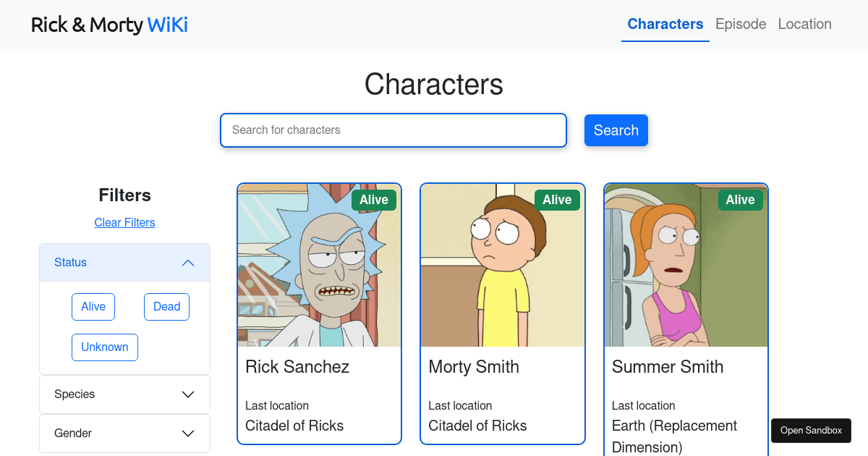The image size is (868, 456).
Task: Open Morty Smith's character card
Action: coord(502,313)
